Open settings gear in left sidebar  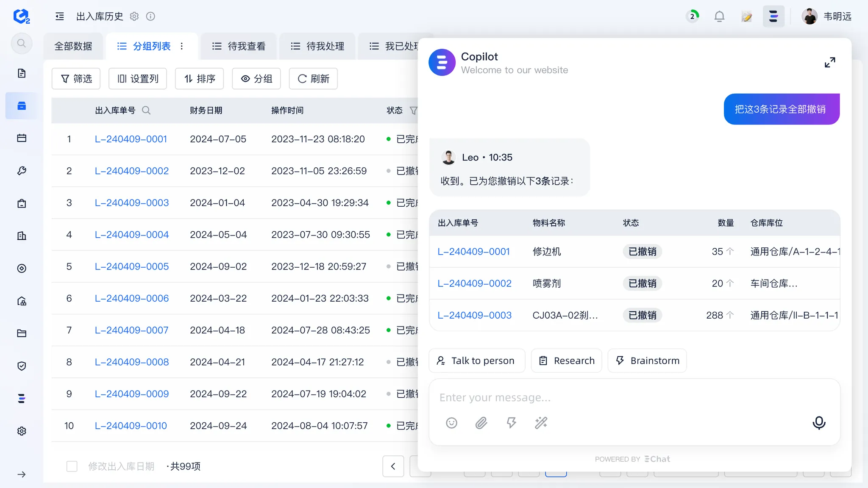tap(22, 431)
